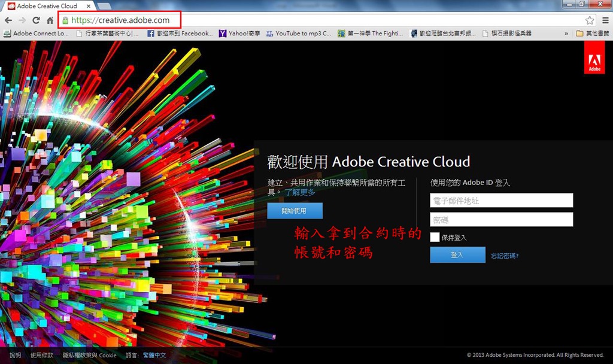Maximize the Chrome window

coord(582,4)
